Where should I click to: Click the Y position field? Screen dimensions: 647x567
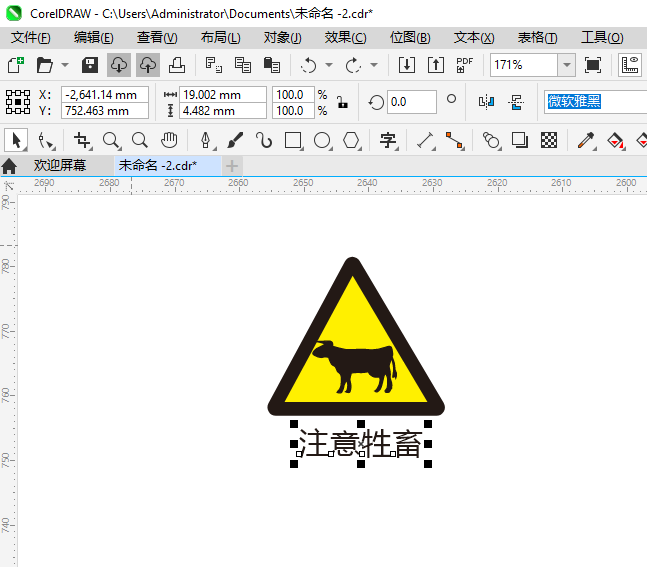click(x=105, y=111)
